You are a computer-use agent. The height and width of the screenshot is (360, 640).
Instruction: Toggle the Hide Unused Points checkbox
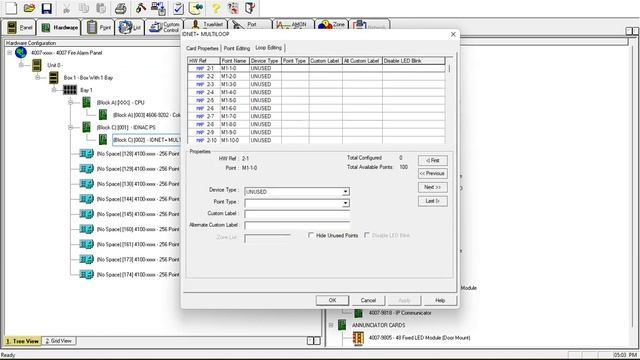pyautogui.click(x=311, y=235)
